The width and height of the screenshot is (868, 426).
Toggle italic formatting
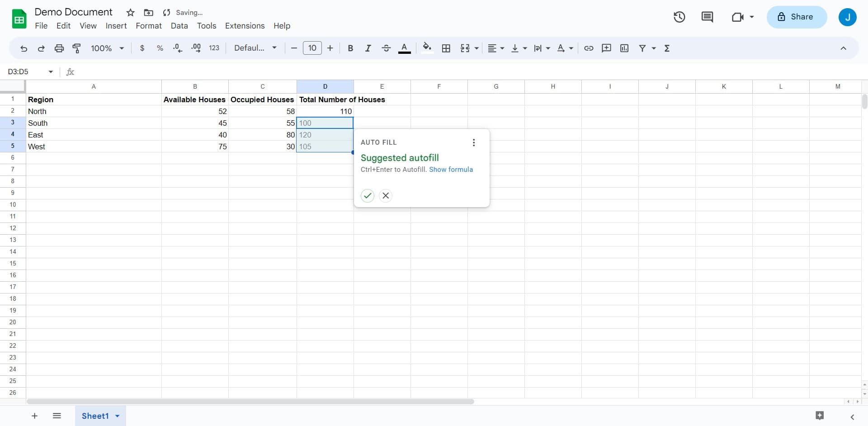pos(368,48)
